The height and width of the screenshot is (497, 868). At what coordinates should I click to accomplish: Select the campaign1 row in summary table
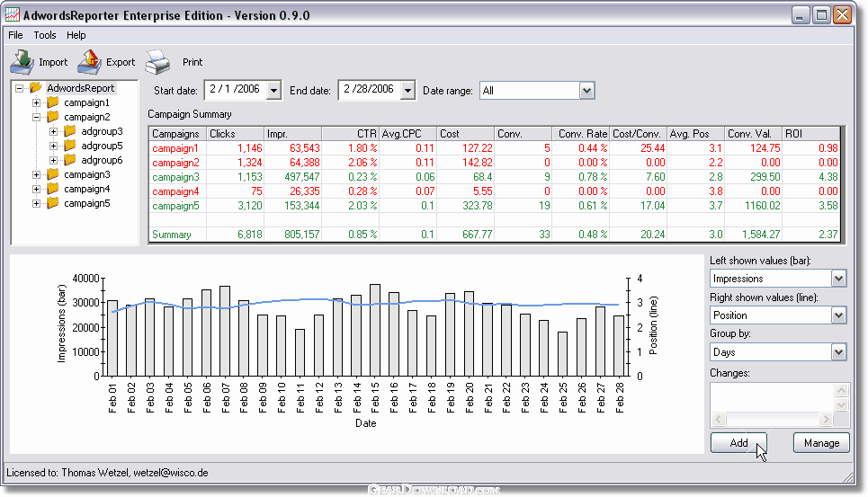click(495, 148)
